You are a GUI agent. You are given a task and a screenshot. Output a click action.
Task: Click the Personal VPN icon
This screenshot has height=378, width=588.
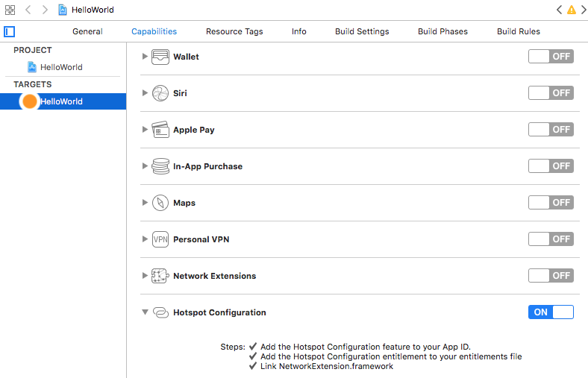[x=160, y=239]
